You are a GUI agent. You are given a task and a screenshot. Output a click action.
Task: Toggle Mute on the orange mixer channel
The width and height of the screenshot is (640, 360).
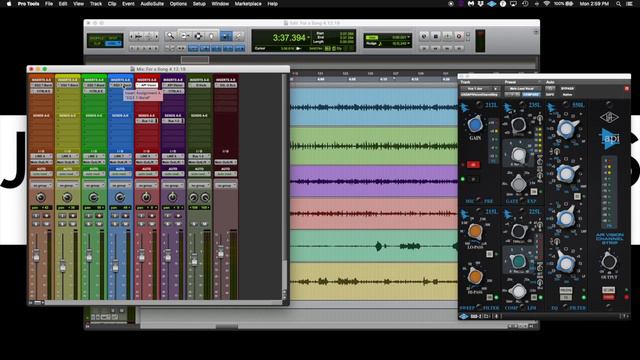pyautogui.click(x=46, y=224)
